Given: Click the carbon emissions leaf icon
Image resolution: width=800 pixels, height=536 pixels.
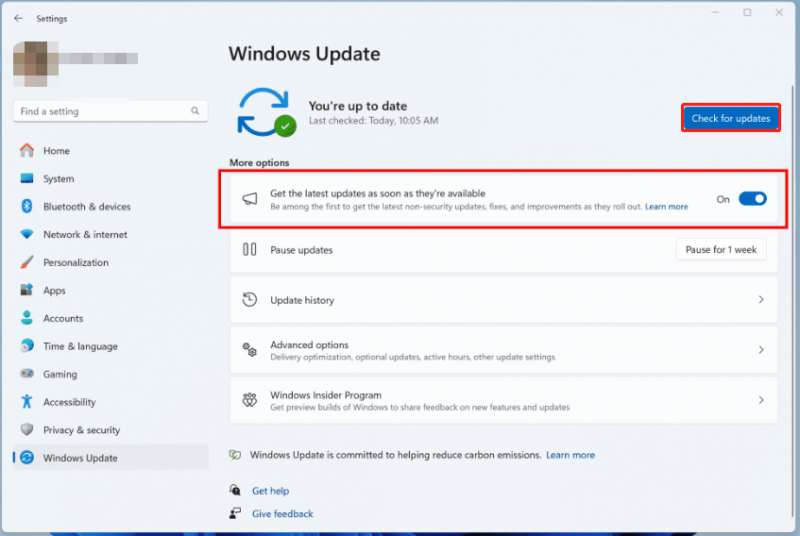Looking at the screenshot, I should pyautogui.click(x=235, y=454).
